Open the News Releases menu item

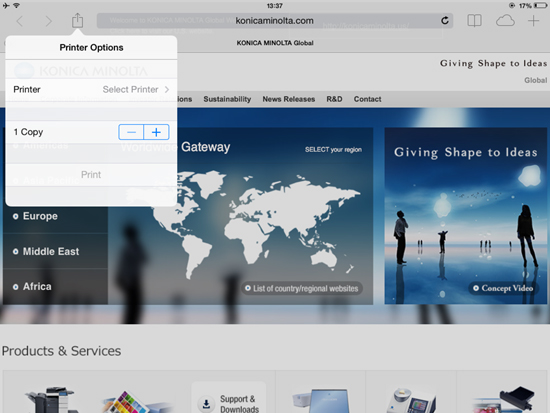click(x=289, y=99)
